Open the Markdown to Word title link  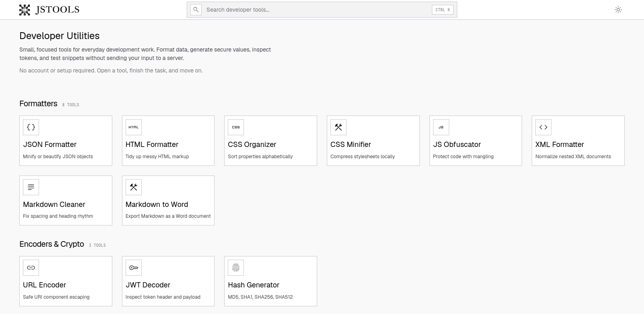tap(157, 205)
